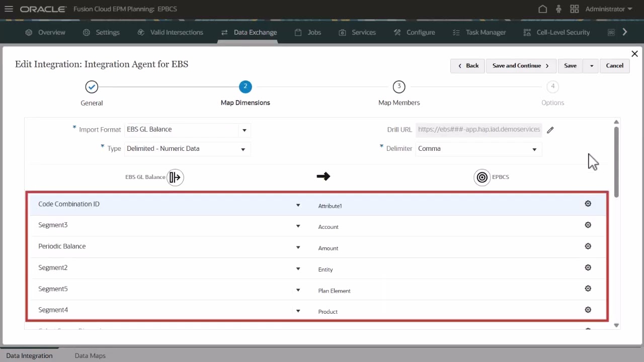This screenshot has width=644, height=362.
Task: Click the Back button
Action: click(468, 66)
